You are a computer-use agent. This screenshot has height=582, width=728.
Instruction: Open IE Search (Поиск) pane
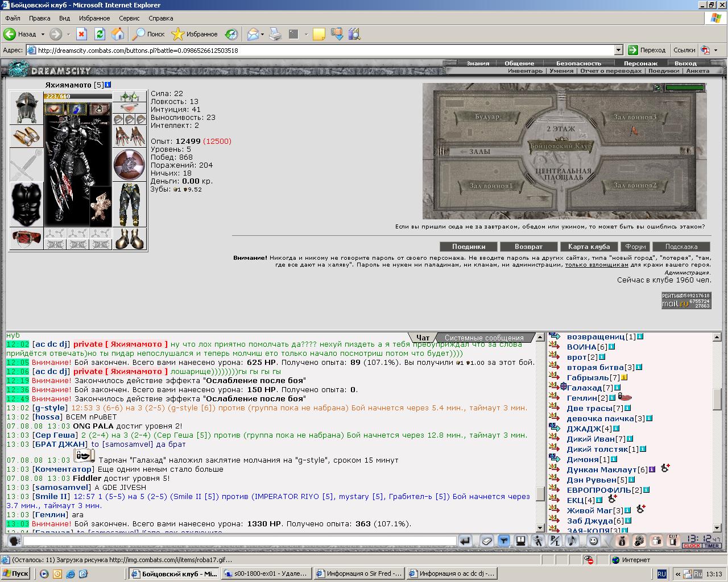pos(148,34)
